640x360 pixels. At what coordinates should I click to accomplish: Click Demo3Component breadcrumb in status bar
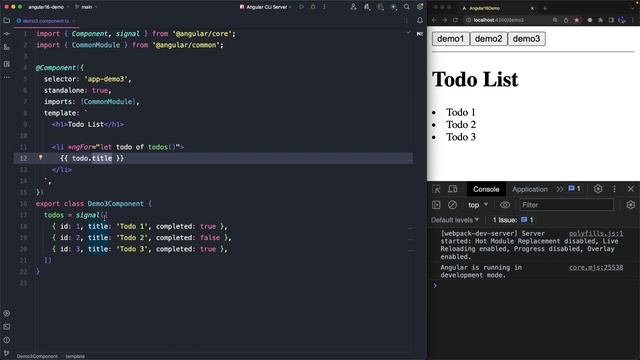[x=37, y=356]
